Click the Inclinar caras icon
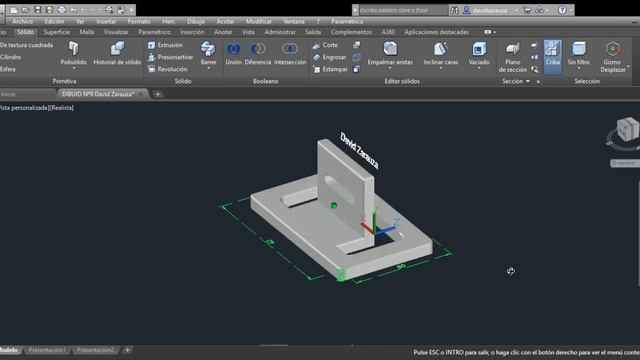640x360 pixels. click(x=441, y=49)
